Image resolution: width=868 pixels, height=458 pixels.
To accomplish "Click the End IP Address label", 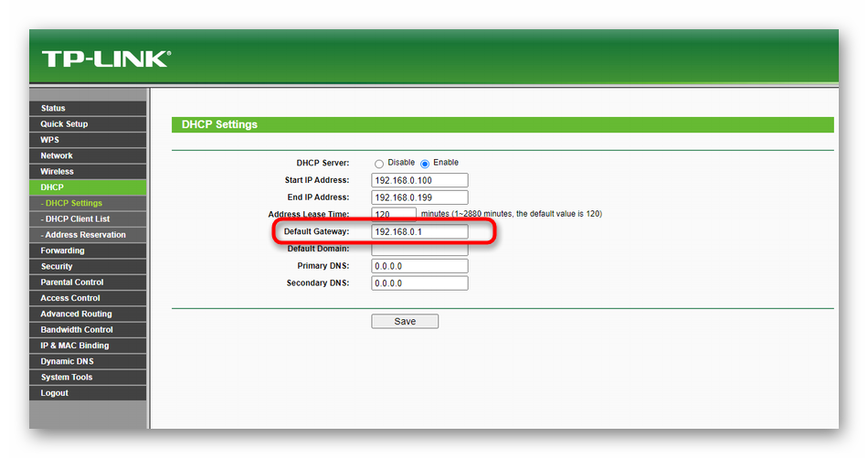I will [318, 197].
